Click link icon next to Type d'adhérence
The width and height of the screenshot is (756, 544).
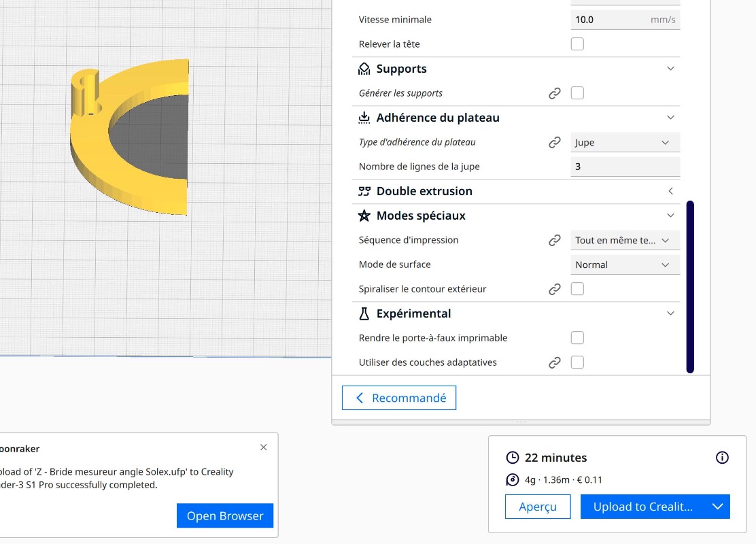coord(555,142)
